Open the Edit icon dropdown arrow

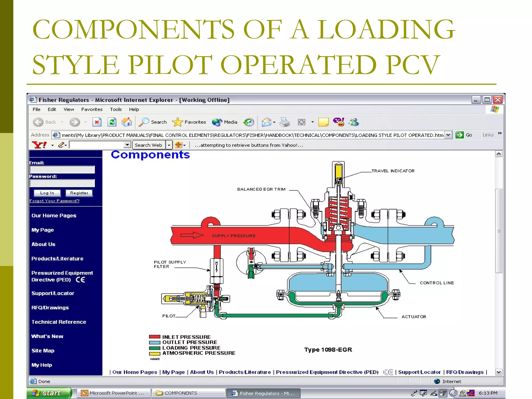[x=312, y=122]
